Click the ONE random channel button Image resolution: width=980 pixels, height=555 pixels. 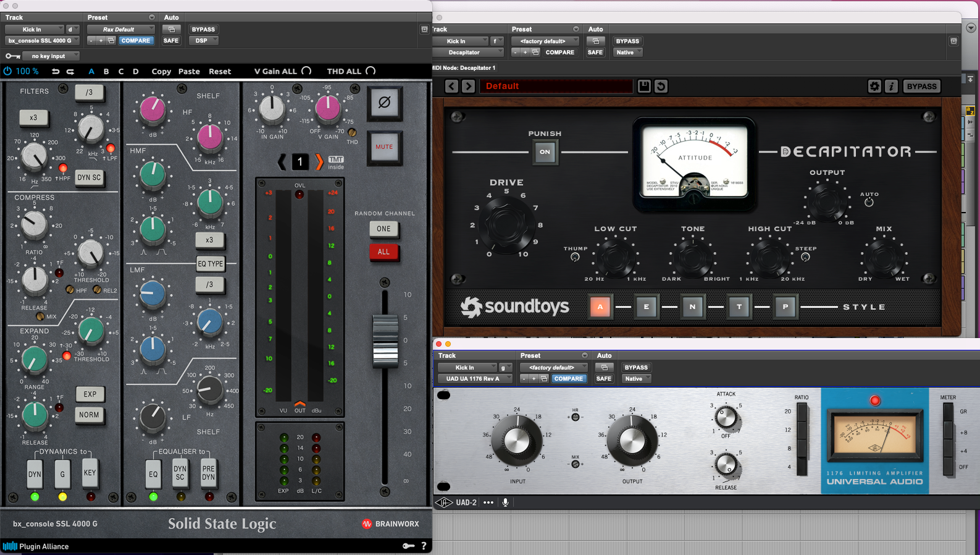click(384, 229)
